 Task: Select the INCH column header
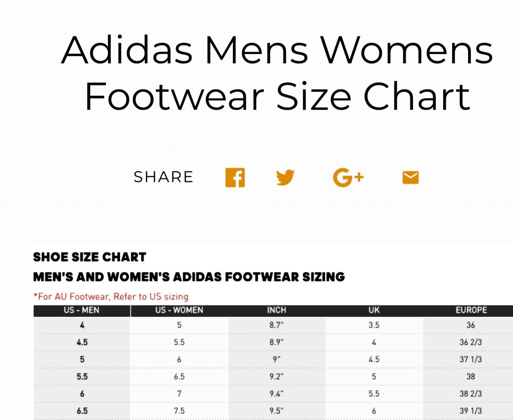pos(277,310)
